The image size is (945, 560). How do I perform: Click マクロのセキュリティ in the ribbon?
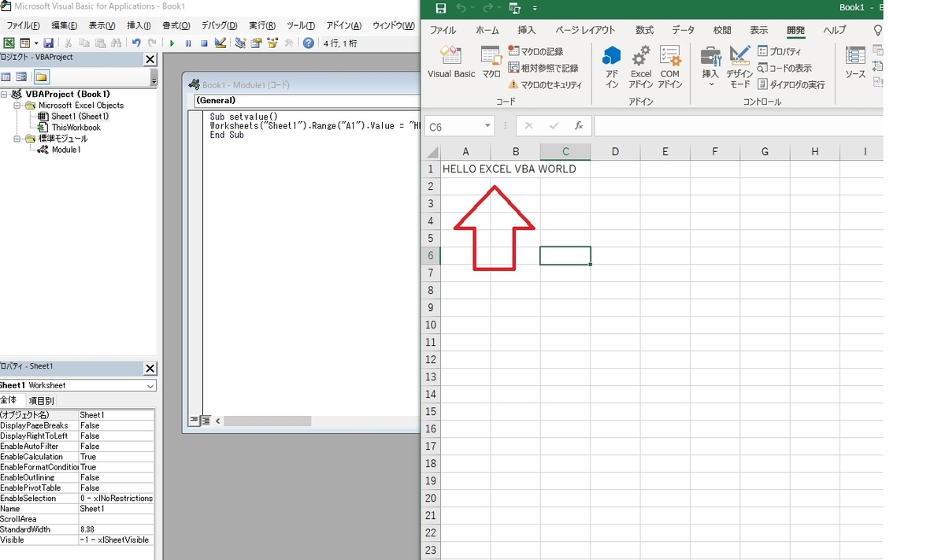545,84
